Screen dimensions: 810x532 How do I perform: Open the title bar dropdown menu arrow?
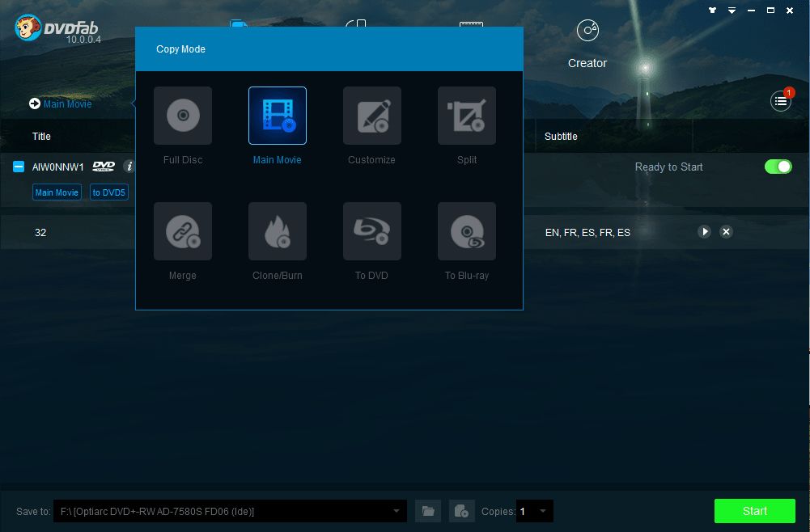pos(732,11)
